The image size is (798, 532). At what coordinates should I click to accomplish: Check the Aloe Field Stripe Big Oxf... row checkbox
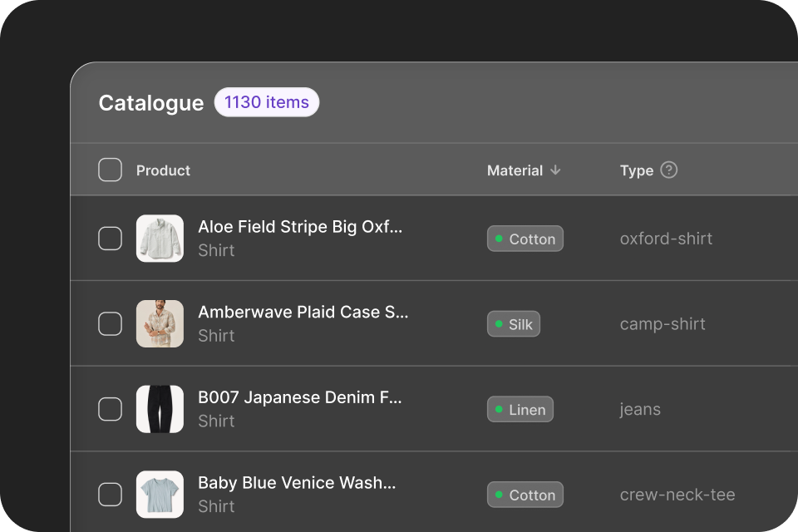(110, 239)
